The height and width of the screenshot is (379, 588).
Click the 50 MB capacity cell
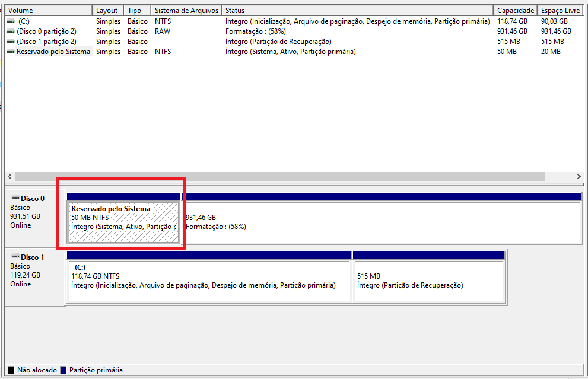click(x=507, y=52)
